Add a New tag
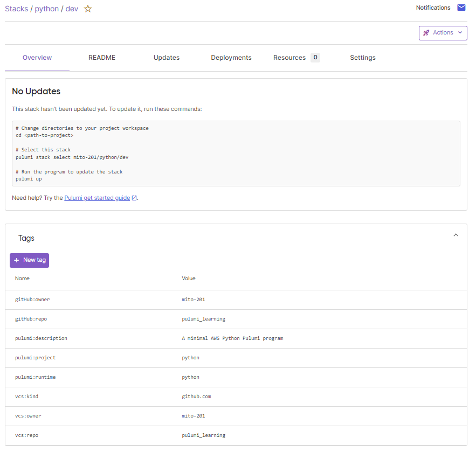The height and width of the screenshot is (452, 476). coord(30,260)
